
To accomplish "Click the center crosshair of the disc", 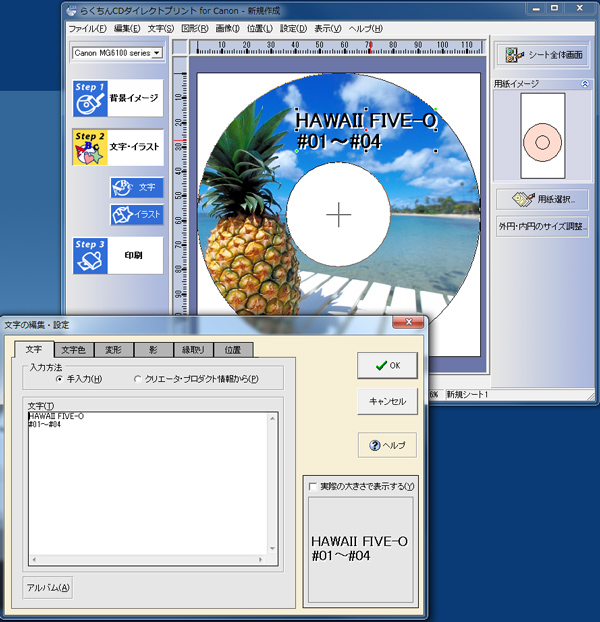I will [339, 215].
